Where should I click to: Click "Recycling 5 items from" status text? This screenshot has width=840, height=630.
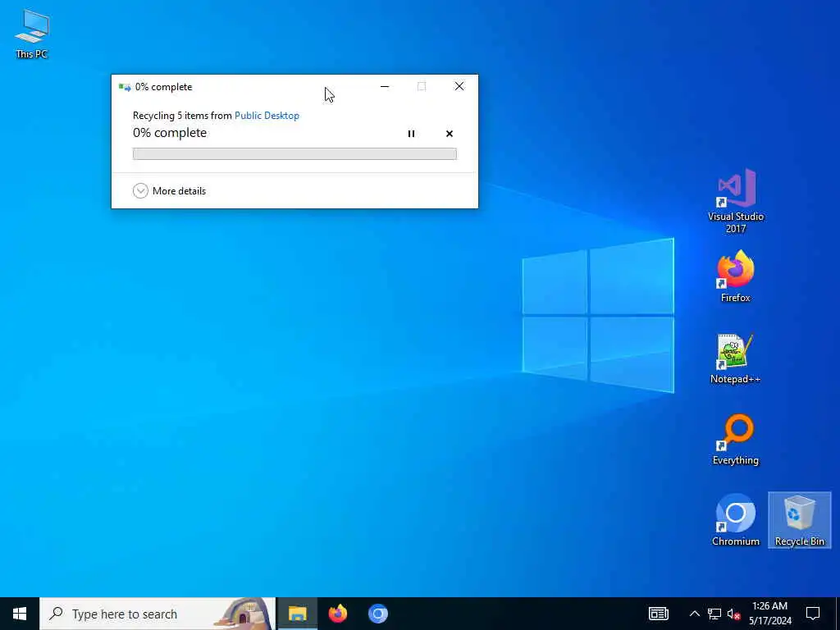pyautogui.click(x=182, y=115)
